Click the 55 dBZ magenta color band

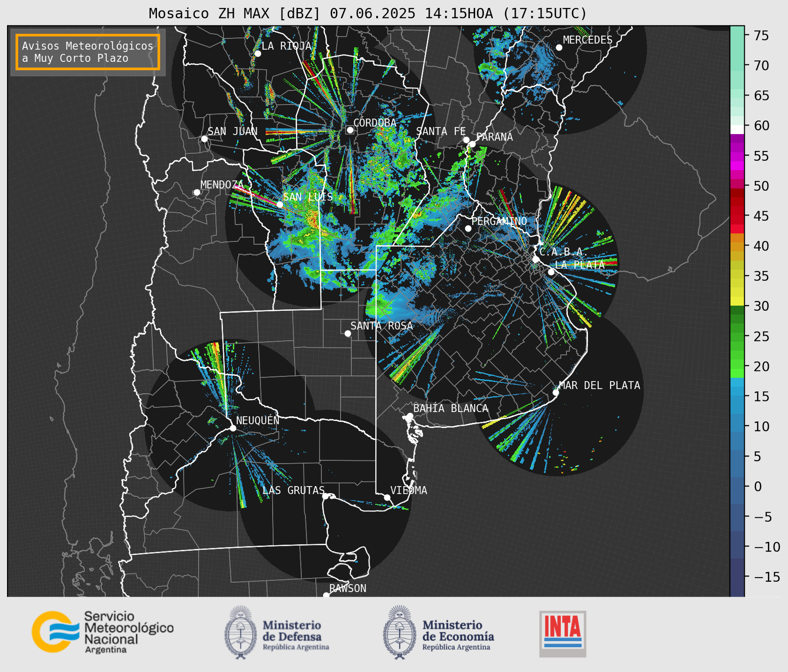737,156
